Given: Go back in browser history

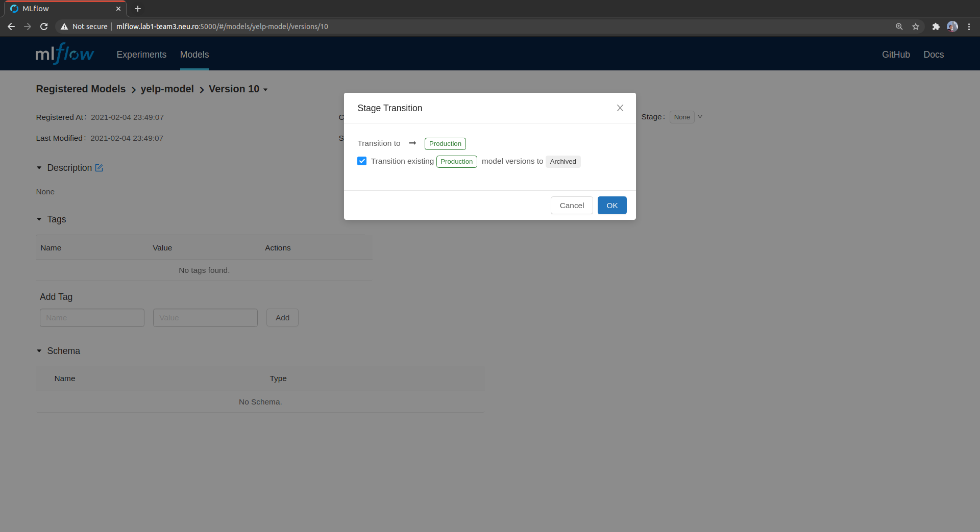Looking at the screenshot, I should click(x=11, y=27).
